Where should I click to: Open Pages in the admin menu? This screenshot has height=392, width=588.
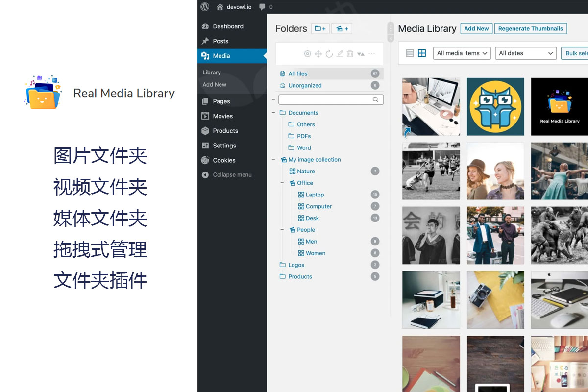coord(221,101)
